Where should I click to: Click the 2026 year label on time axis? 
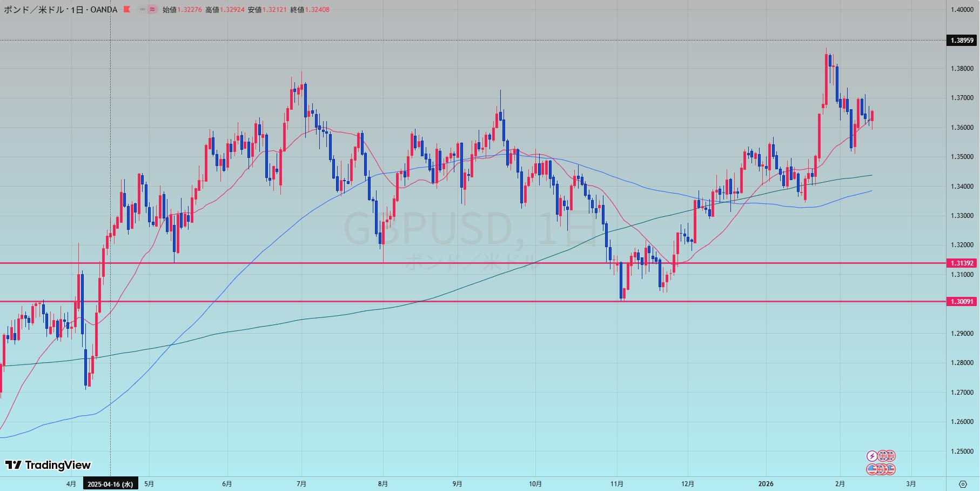(x=766, y=484)
